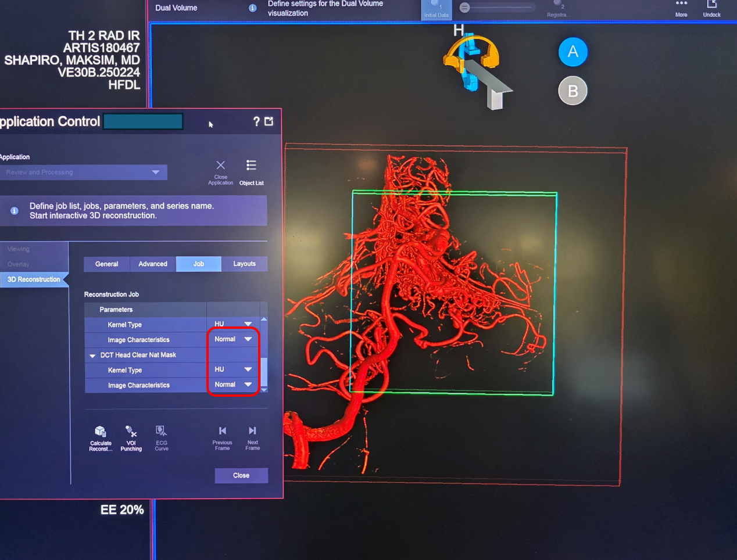Advance to the Next Frame
Screen dimensions: 737x560
click(252, 432)
